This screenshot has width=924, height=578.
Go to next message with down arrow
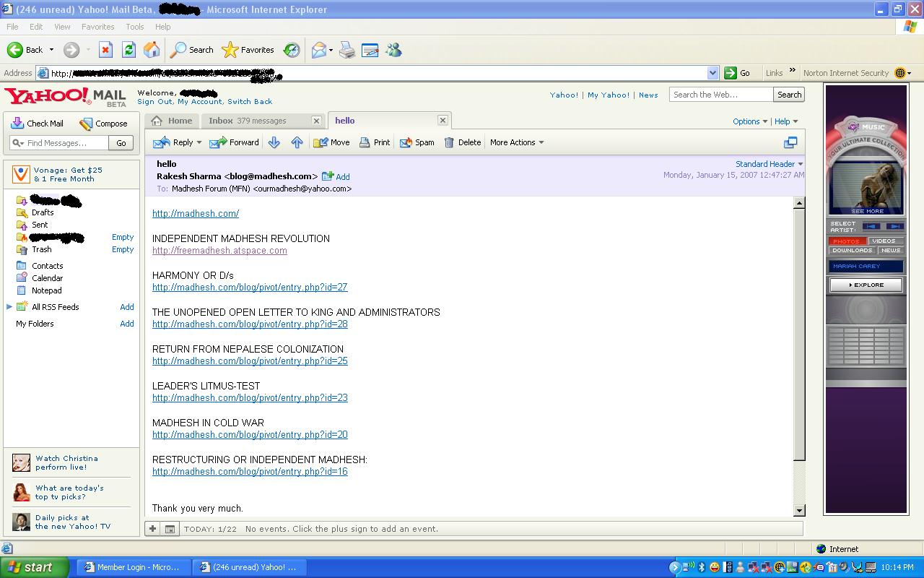[274, 142]
